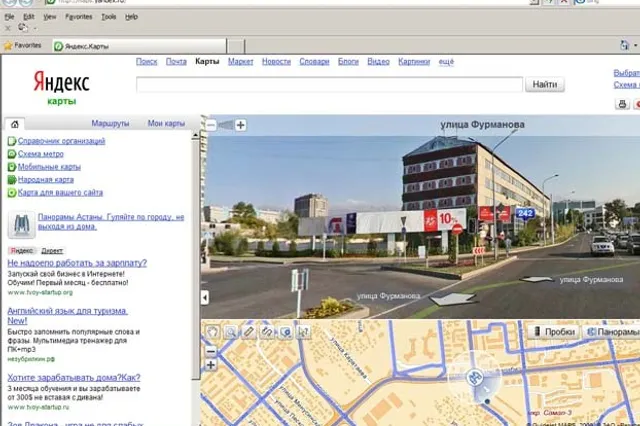Image resolution: width=640 pixels, height=426 pixels.
Task: Adjust the panorama zoom slider
Action: coord(226,125)
